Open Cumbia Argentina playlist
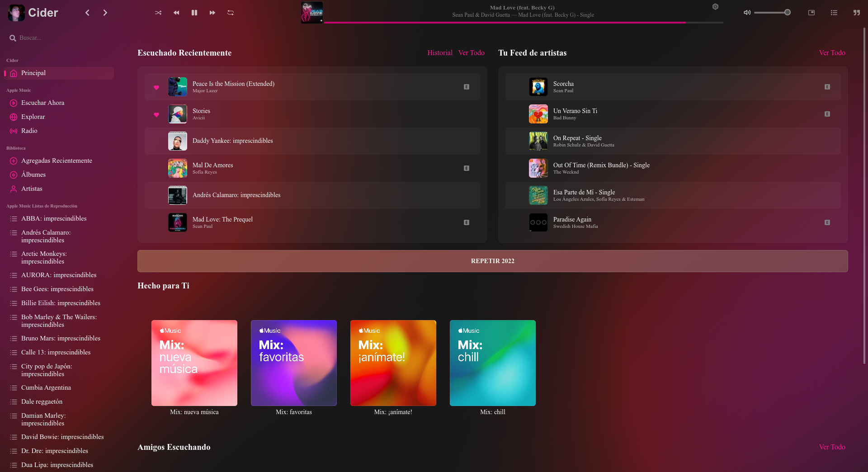This screenshot has height=472, width=868. pos(59,388)
